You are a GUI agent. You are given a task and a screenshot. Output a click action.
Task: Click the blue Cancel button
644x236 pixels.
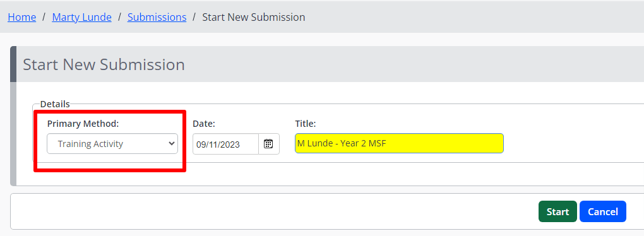(x=603, y=211)
